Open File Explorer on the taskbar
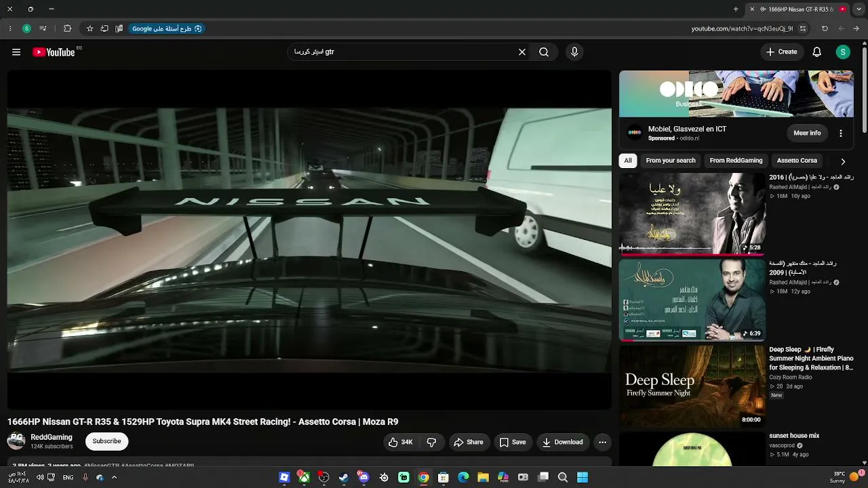This screenshot has height=488, width=868. pyautogui.click(x=483, y=478)
